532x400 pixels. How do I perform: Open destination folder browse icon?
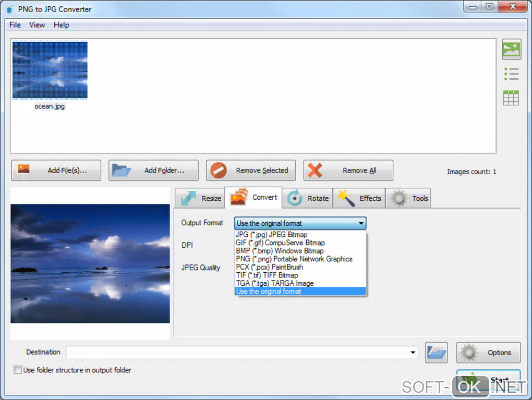(x=437, y=353)
